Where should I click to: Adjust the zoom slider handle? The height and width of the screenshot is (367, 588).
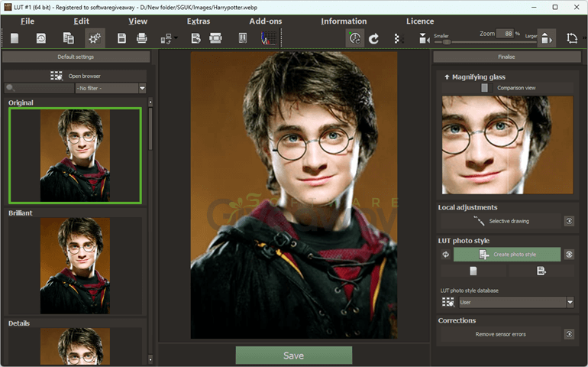[447, 42]
